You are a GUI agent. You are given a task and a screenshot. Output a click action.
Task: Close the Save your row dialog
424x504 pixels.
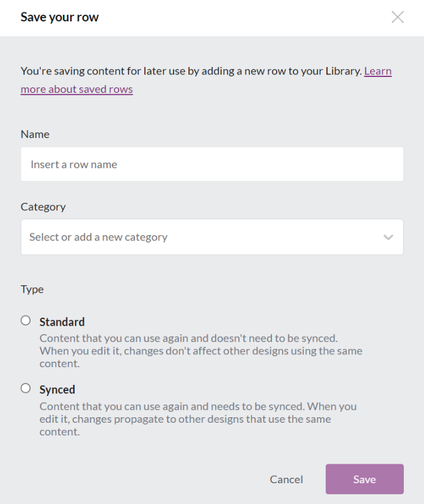(398, 17)
